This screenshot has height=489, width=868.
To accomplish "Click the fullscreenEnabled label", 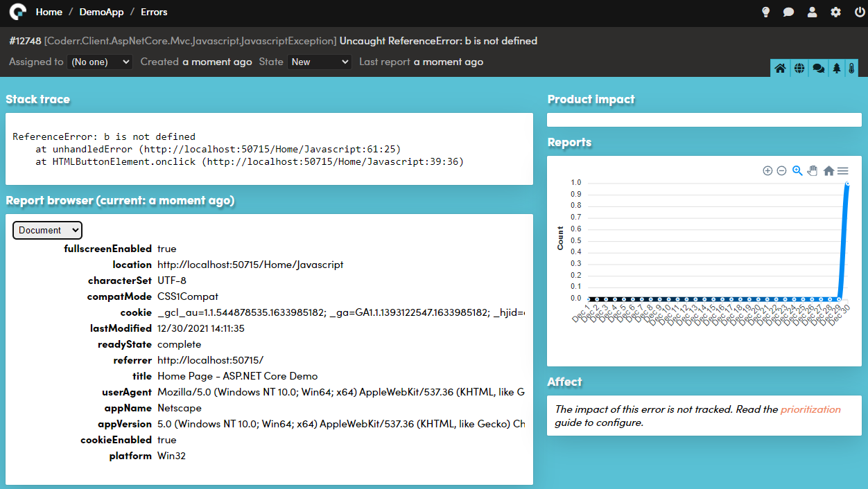I will (x=107, y=249).
